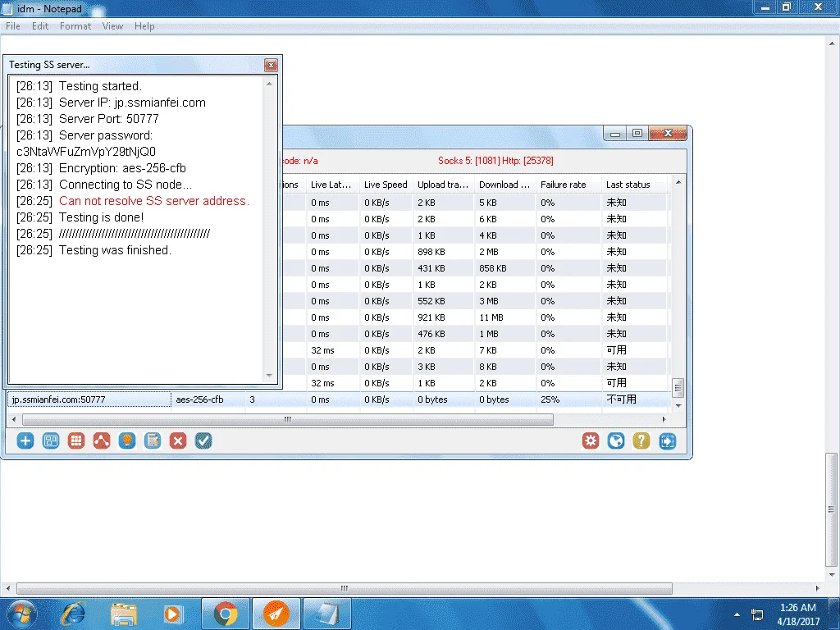Switch to Google Chrome in taskbar
This screenshot has width=840, height=630.
click(226, 614)
